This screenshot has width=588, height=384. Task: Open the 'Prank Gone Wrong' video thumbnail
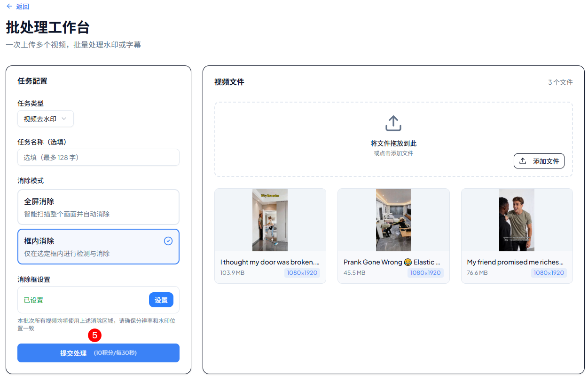pos(393,220)
